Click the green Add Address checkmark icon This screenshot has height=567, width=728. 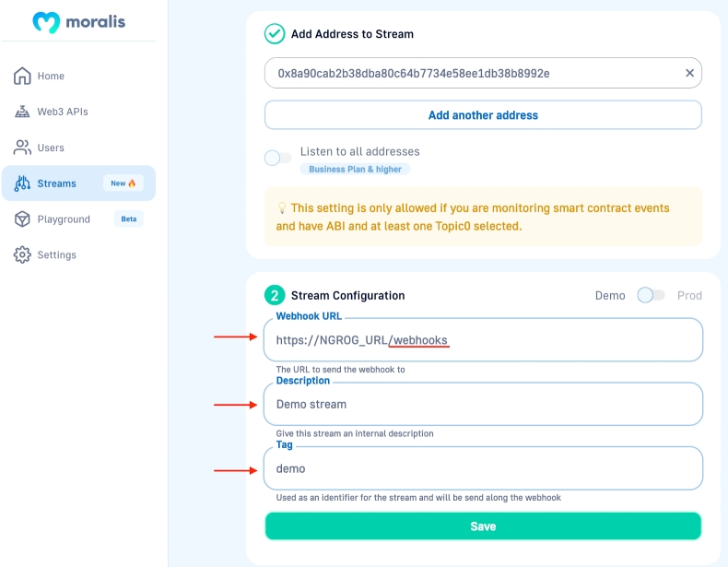(275, 34)
